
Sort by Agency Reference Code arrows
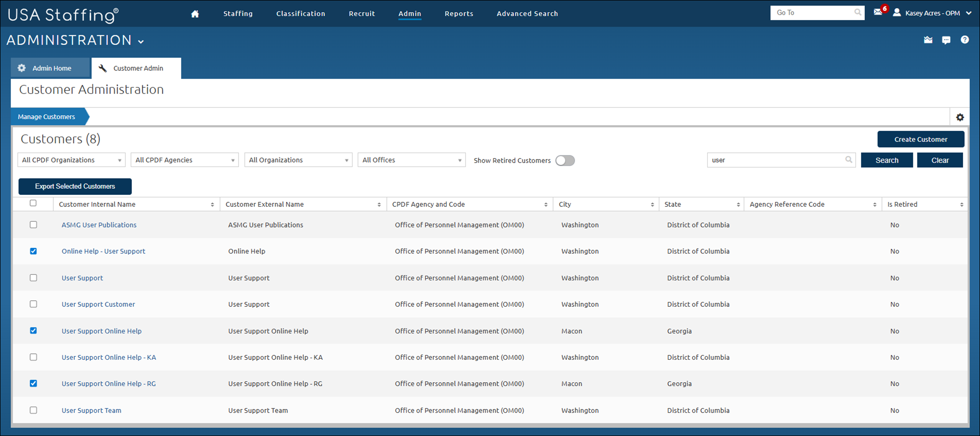click(x=875, y=204)
